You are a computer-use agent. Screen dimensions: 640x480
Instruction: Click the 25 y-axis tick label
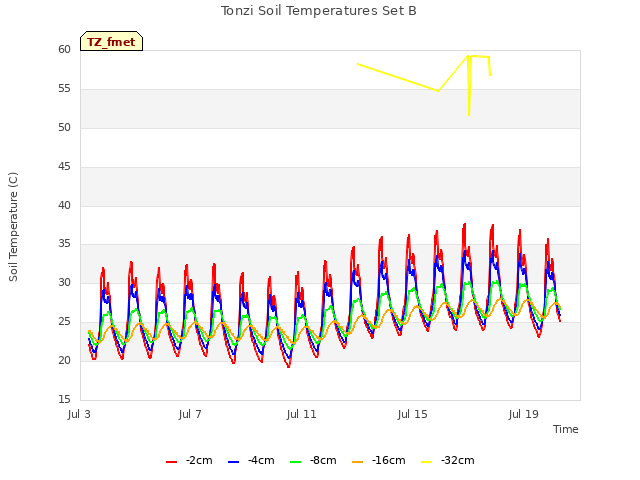64,322
